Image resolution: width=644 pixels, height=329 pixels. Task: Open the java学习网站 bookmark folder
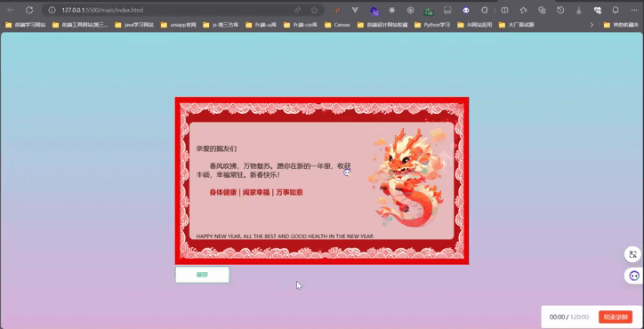point(134,25)
